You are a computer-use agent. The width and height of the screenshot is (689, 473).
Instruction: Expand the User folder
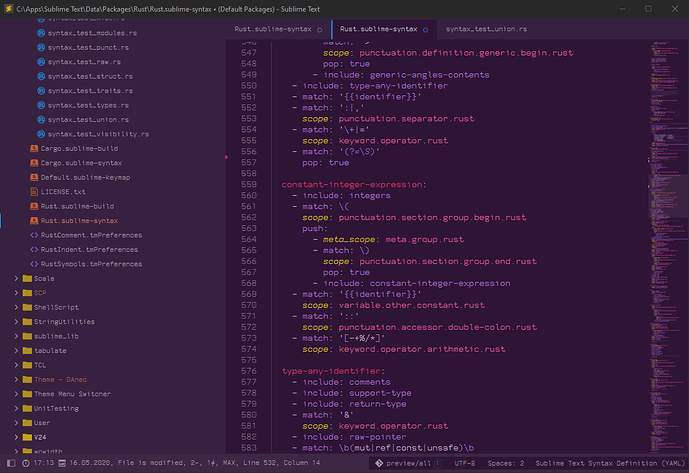coord(16,423)
